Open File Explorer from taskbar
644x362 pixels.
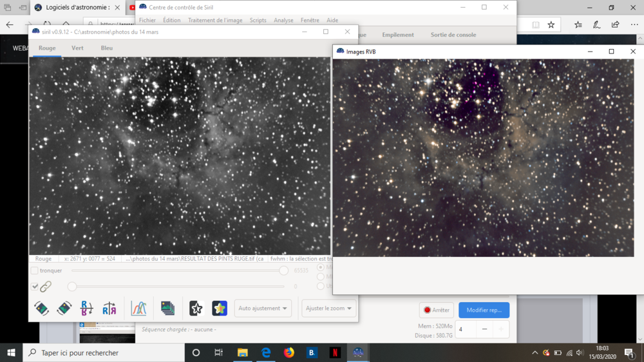coord(242,352)
